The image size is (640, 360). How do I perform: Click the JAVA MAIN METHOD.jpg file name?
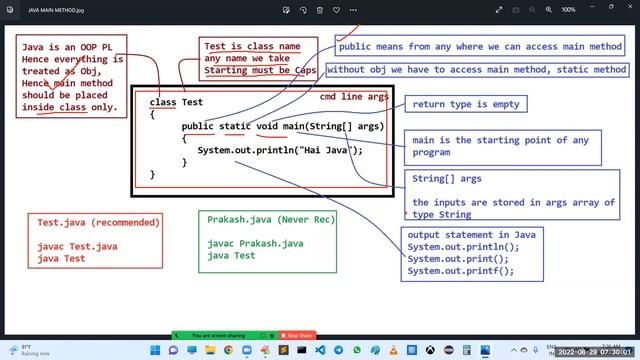pyautogui.click(x=56, y=10)
